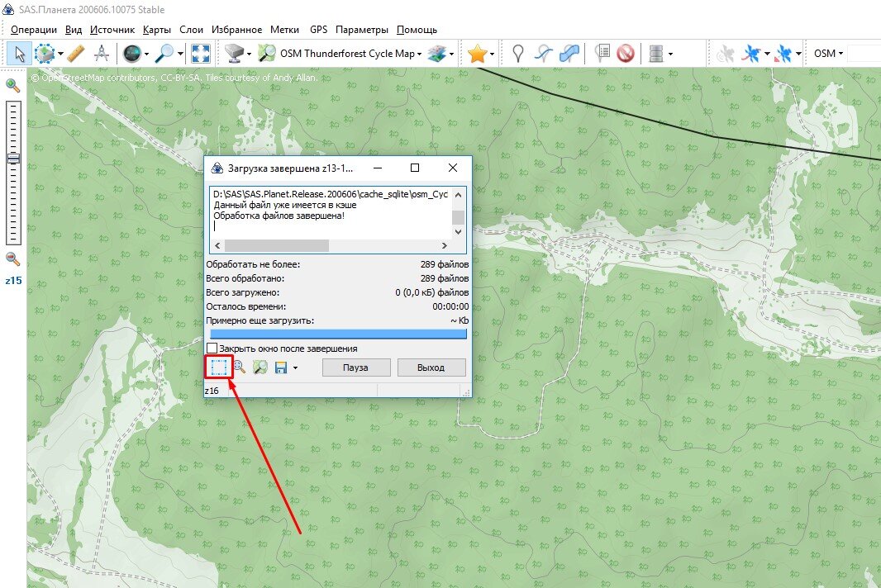
Task: Click the dotted selection rectangle icon in dialog
Action: click(x=218, y=367)
